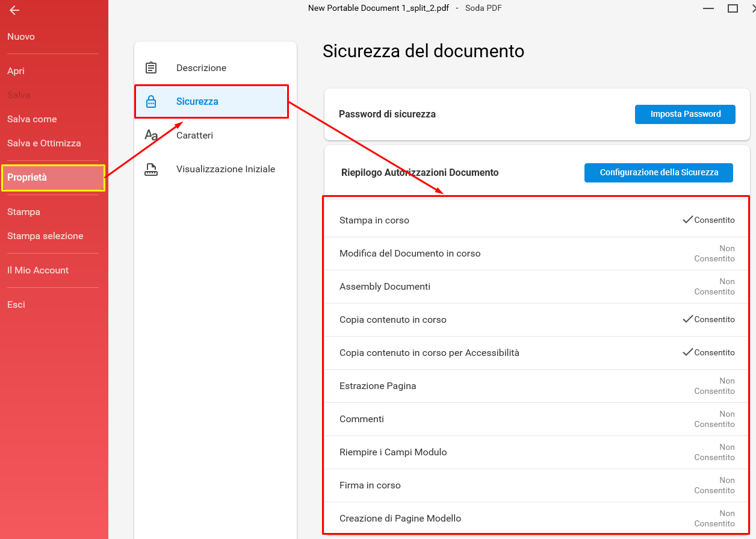Click the Copia contenuto per Accessibilità checkmark
This screenshot has height=539, width=756.
(687, 352)
